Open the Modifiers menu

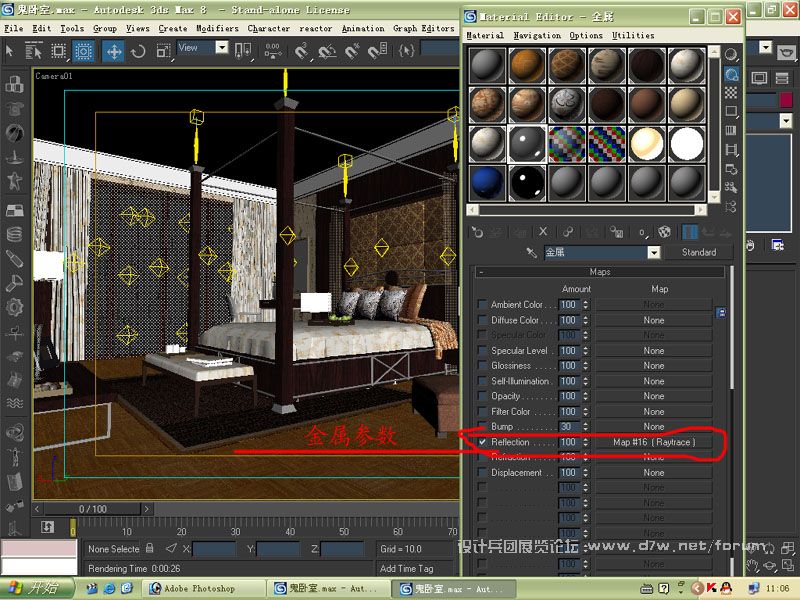[x=217, y=29]
